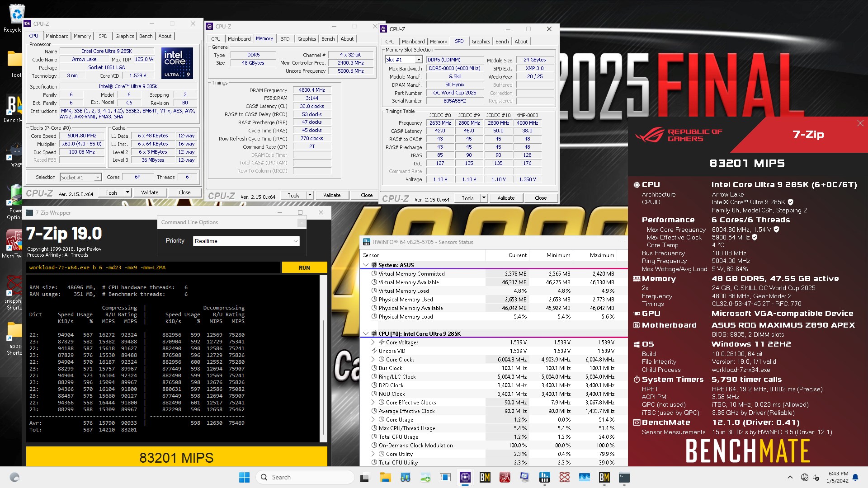
Task: Expand the Core Clocks sensor row
Action: coord(373,359)
